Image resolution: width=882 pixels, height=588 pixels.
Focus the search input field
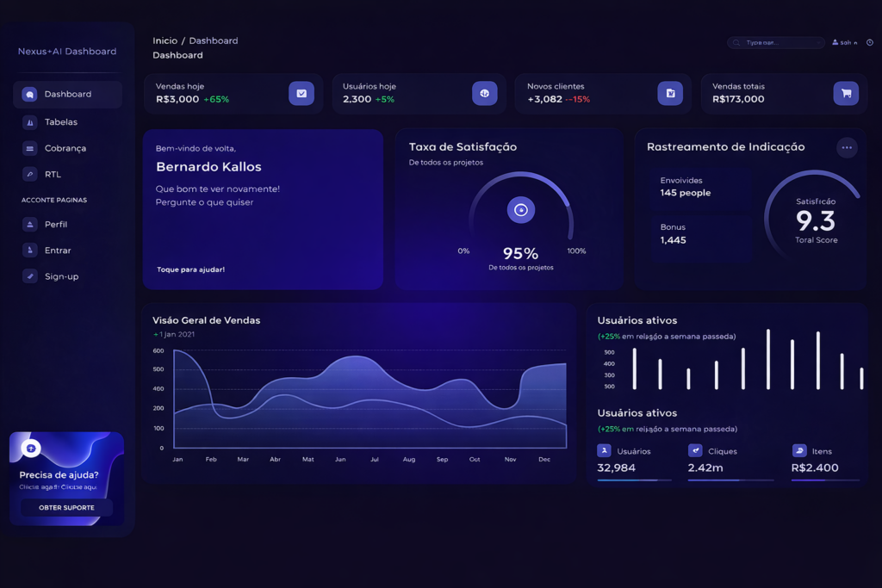coord(775,42)
